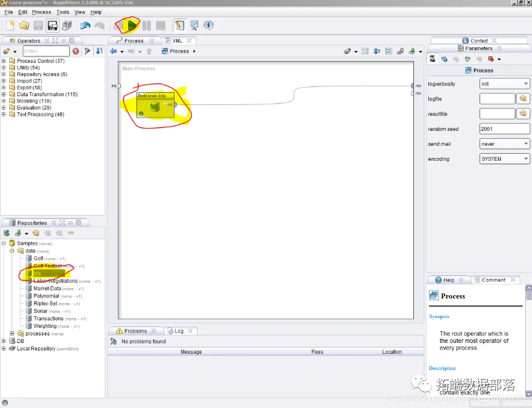
Task: Click the Message column header
Action: [x=191, y=352]
